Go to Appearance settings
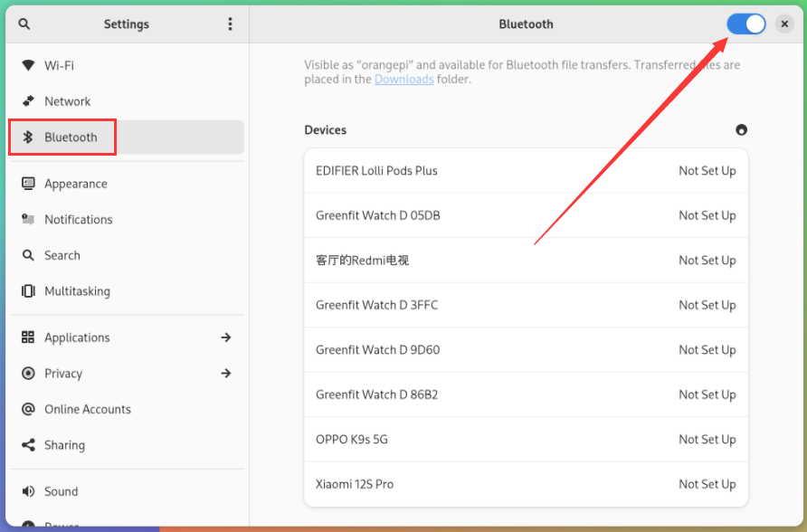 pos(128,184)
